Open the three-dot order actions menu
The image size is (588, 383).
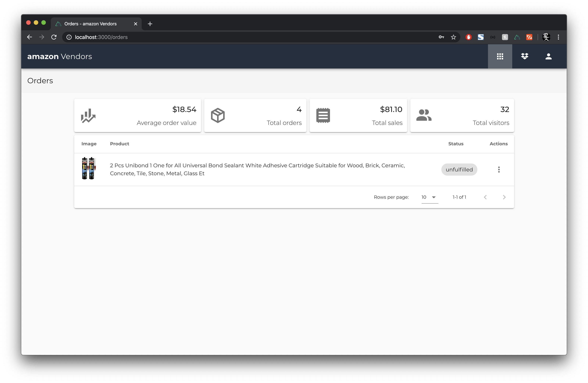[499, 170]
